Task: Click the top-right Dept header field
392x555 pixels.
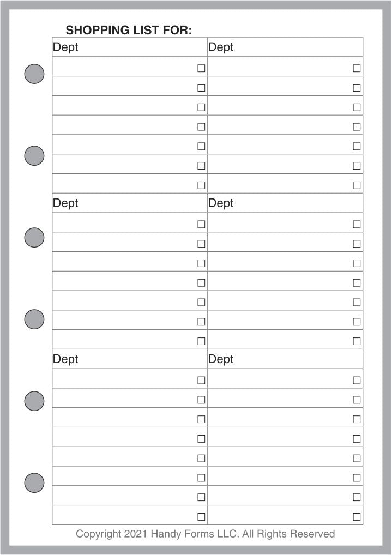Action: 285,47
